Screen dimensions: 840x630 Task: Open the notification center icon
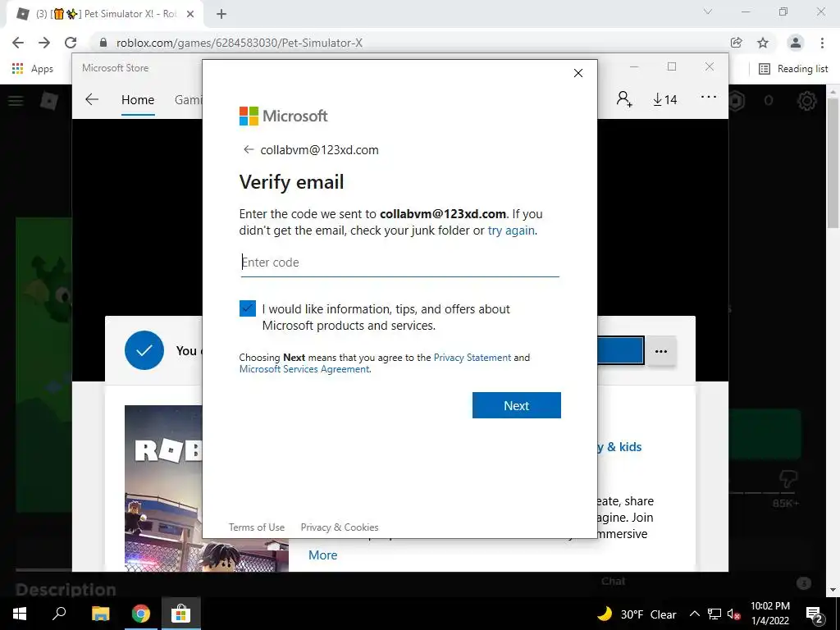[x=815, y=614]
